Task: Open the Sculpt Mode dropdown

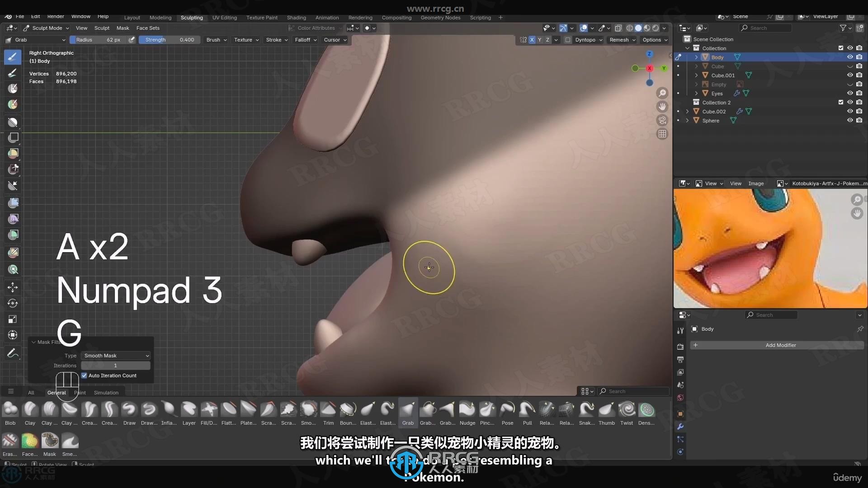Action: [x=46, y=28]
